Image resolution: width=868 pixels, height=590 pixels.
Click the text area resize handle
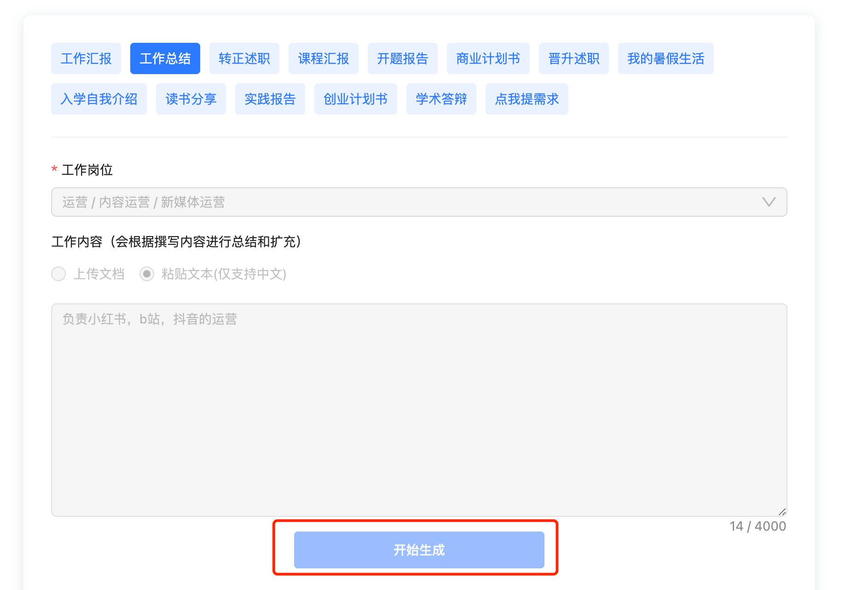782,512
